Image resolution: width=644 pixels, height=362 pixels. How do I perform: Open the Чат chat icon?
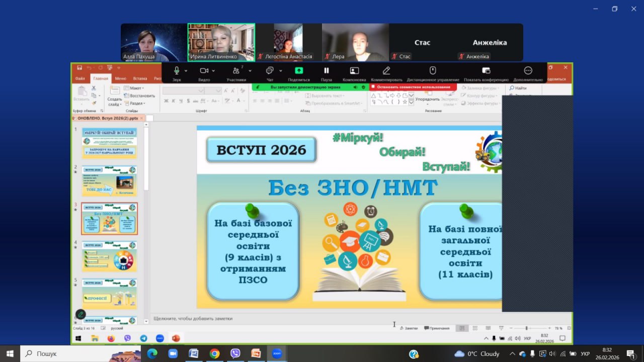click(270, 71)
